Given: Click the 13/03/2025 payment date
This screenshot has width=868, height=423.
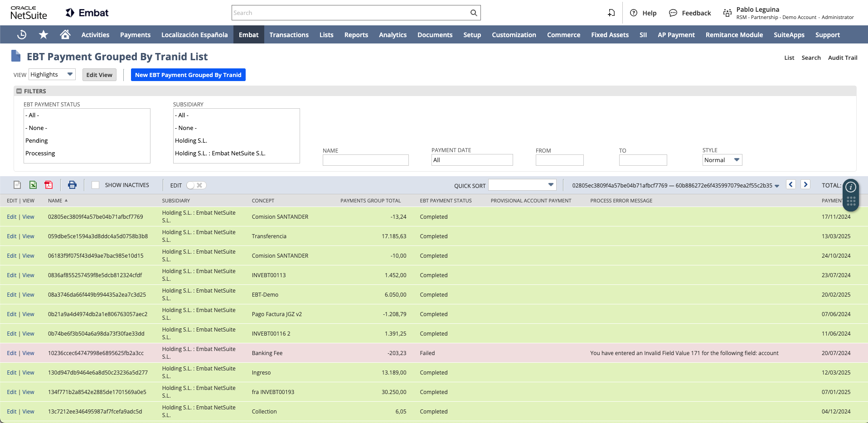Looking at the screenshot, I should (x=836, y=236).
